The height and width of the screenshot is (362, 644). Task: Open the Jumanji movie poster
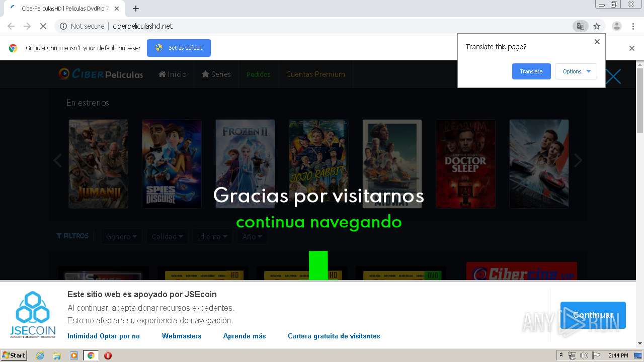[98, 164]
